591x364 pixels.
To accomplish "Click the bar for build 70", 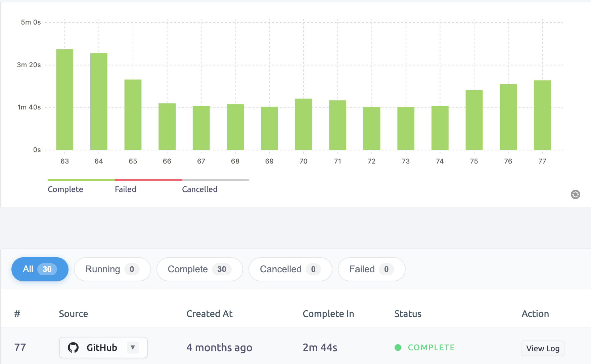I will point(303,124).
